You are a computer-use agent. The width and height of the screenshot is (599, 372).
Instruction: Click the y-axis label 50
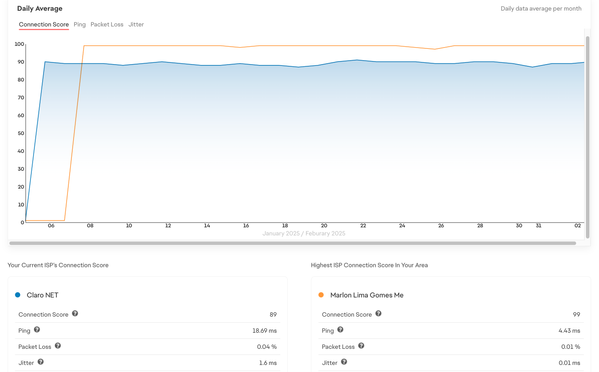21,133
